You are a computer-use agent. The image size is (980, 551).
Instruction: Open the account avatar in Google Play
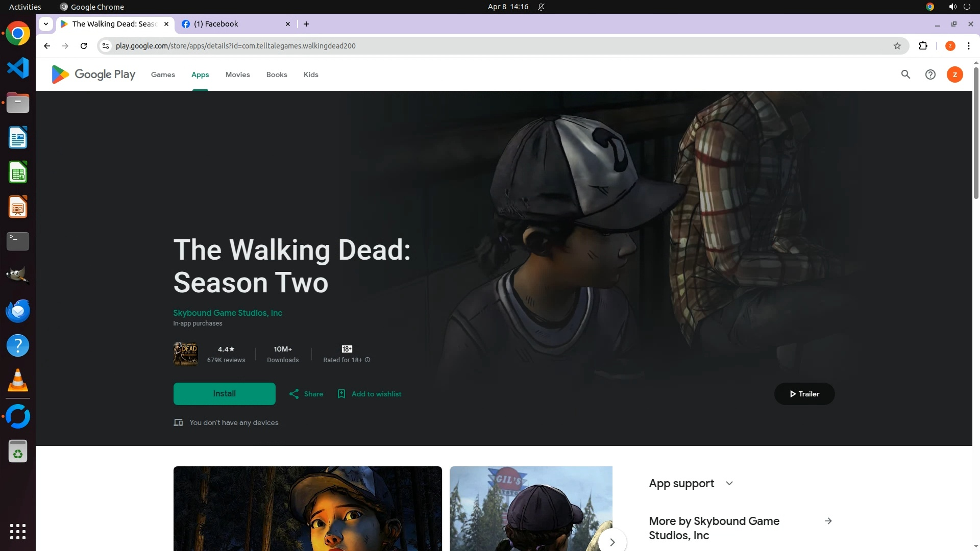point(954,74)
